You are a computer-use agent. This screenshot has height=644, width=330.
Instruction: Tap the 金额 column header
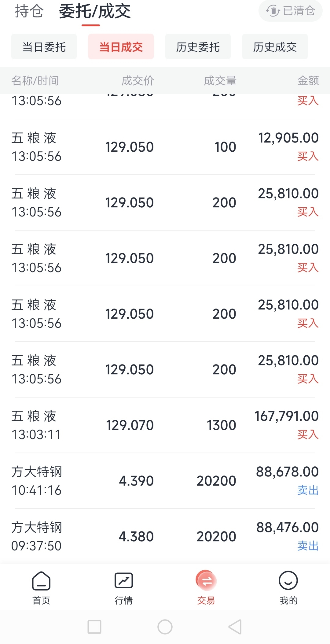[x=308, y=81]
